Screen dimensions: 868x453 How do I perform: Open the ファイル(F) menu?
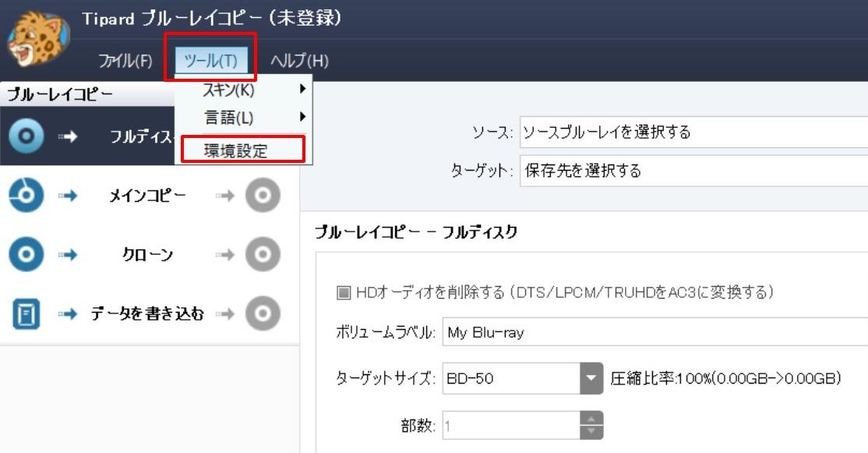pos(125,60)
